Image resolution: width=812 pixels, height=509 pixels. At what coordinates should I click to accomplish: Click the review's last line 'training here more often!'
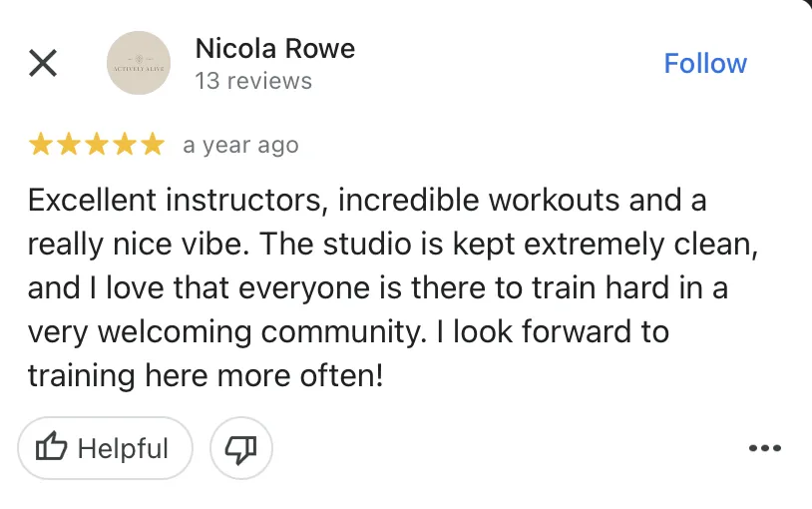pos(204,376)
